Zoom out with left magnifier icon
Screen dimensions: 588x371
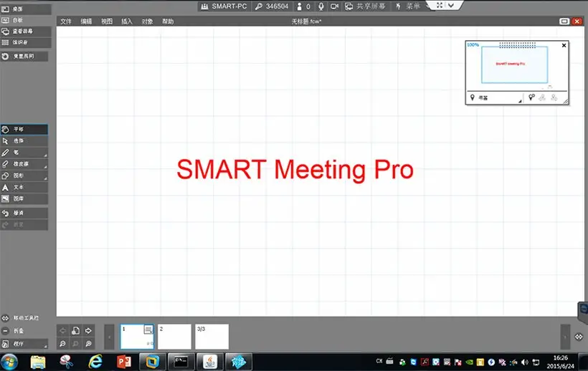point(62,343)
